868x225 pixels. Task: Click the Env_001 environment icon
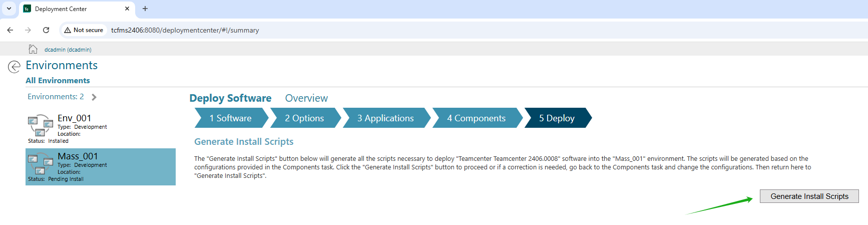pyautogui.click(x=41, y=125)
